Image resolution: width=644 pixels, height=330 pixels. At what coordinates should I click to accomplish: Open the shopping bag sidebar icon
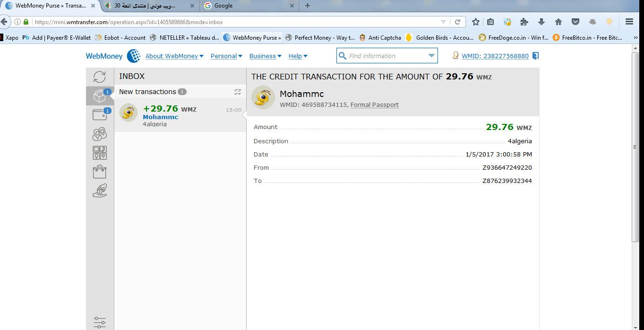tap(100, 172)
